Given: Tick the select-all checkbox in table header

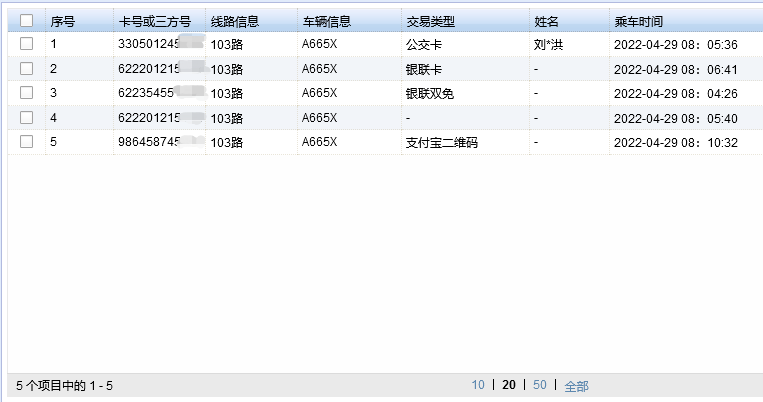Looking at the screenshot, I should pos(27,21).
